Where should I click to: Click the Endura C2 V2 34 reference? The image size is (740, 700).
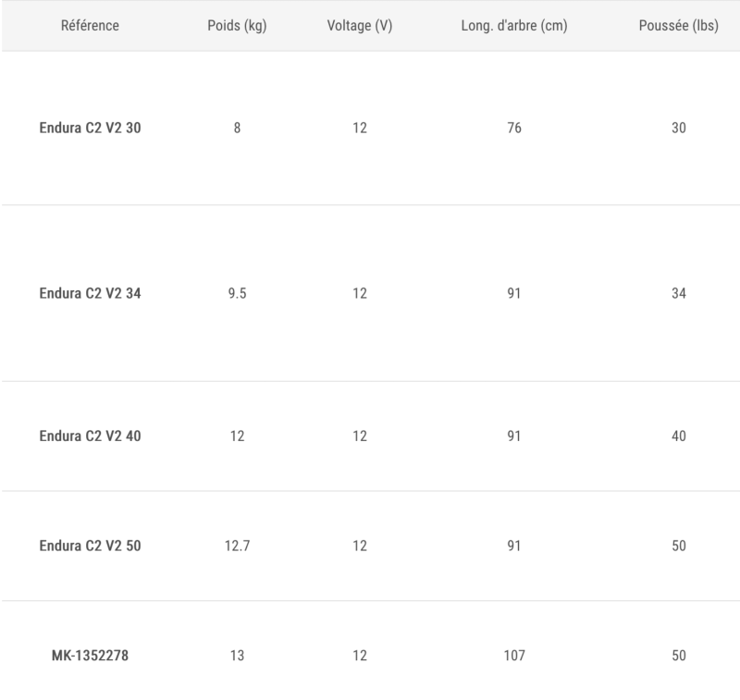[x=90, y=293]
